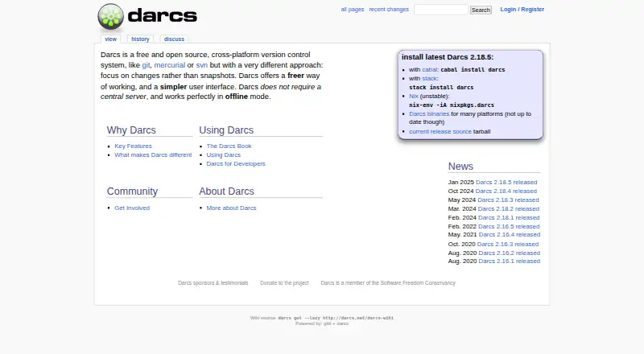The width and height of the screenshot is (644, 354).
Task: Go to all pages link
Action: tap(353, 10)
